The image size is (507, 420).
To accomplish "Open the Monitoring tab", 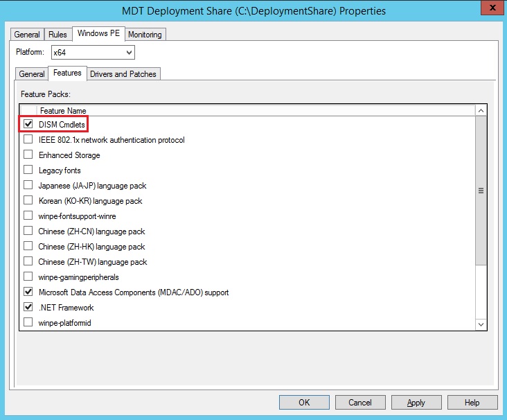I will (x=145, y=35).
